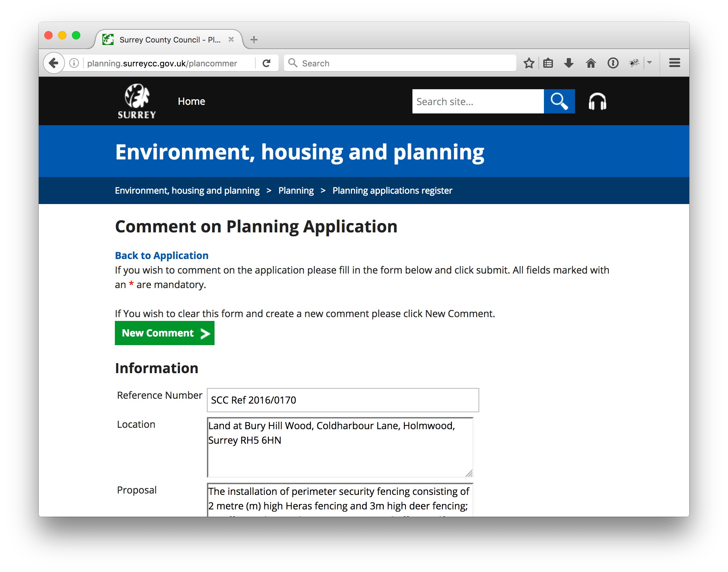Open the hamburger menu in browser toolbar
This screenshot has width=728, height=572.
coord(674,63)
